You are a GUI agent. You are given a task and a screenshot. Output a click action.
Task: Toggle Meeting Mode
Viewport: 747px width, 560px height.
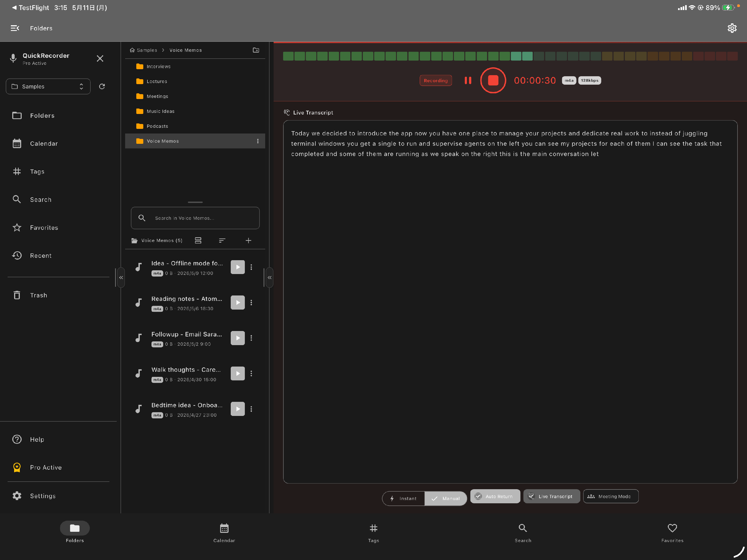tap(610, 496)
